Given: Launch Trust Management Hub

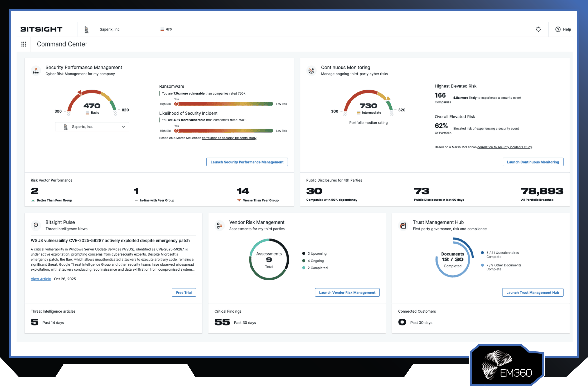Looking at the screenshot, I should click(533, 292).
